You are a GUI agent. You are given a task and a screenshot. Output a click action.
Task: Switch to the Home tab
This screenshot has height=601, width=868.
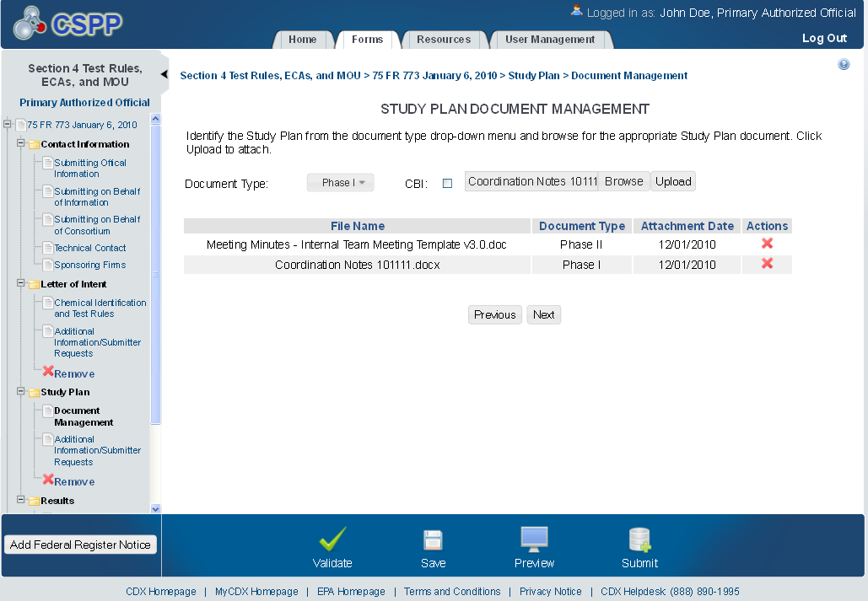click(x=302, y=40)
